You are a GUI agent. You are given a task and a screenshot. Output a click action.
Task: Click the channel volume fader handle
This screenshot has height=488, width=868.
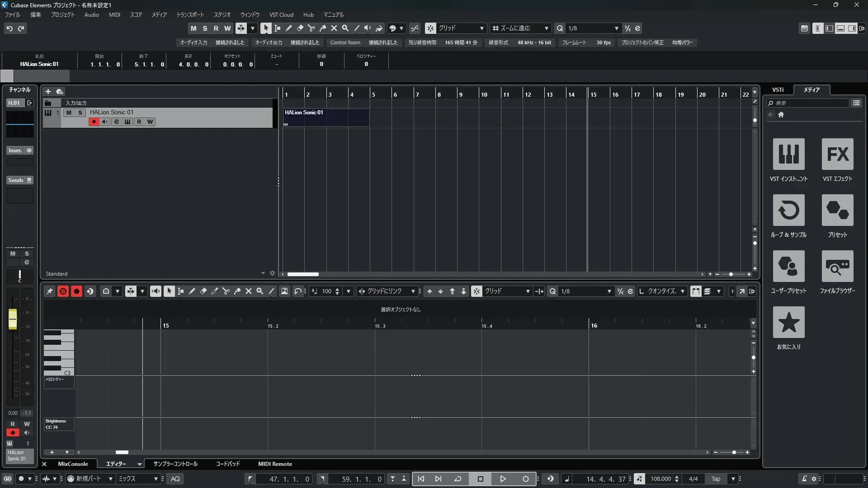pos(13,319)
